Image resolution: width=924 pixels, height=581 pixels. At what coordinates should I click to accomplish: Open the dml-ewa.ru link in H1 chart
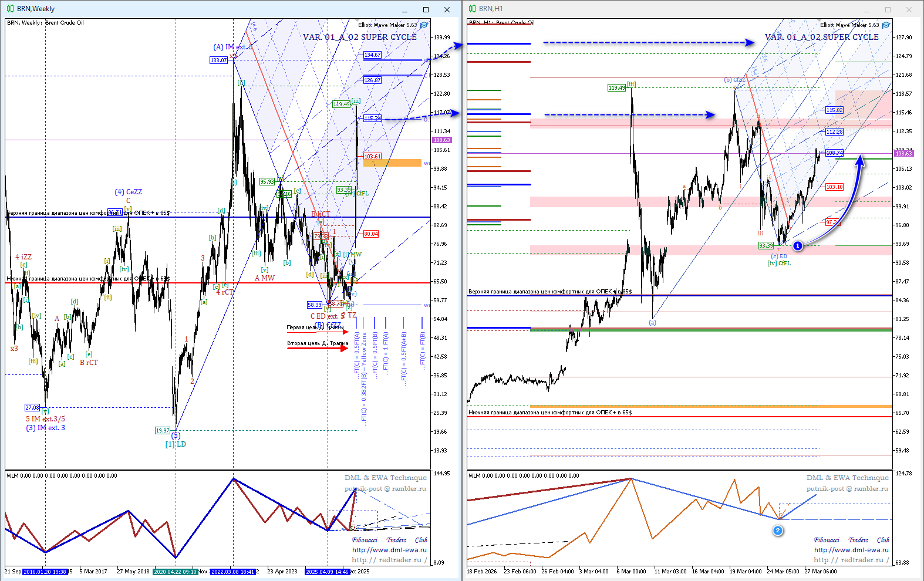tap(851, 550)
